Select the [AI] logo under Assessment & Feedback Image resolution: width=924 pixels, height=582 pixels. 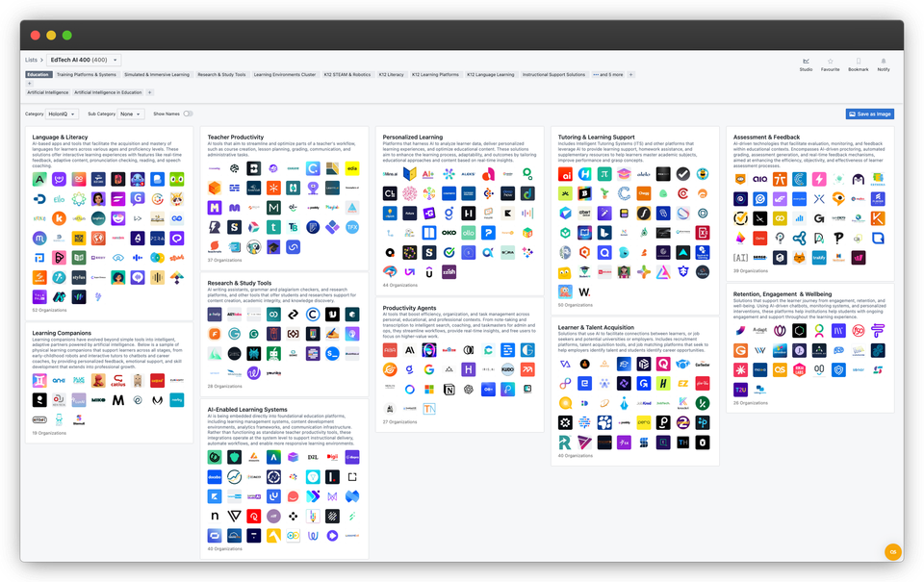739,256
